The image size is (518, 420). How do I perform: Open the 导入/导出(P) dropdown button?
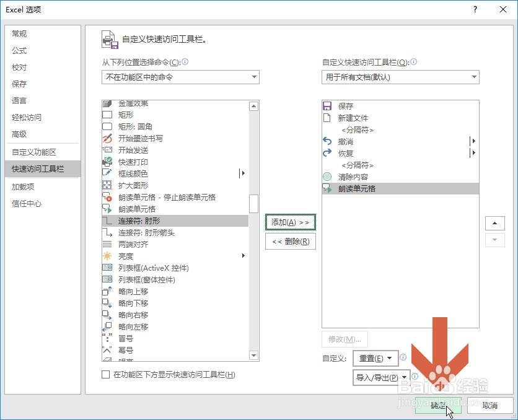pyautogui.click(x=382, y=377)
